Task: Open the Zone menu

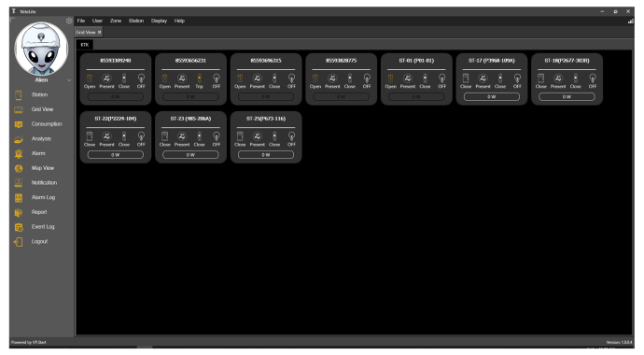Action: [116, 21]
